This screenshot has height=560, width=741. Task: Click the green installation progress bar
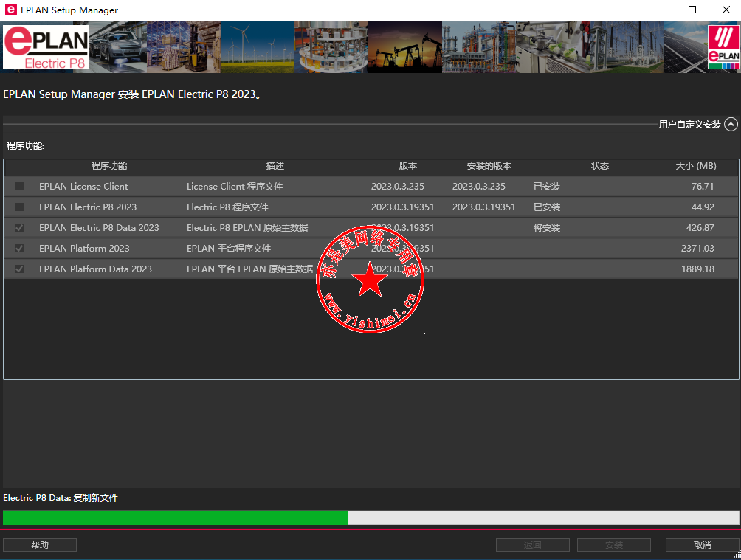(x=371, y=517)
